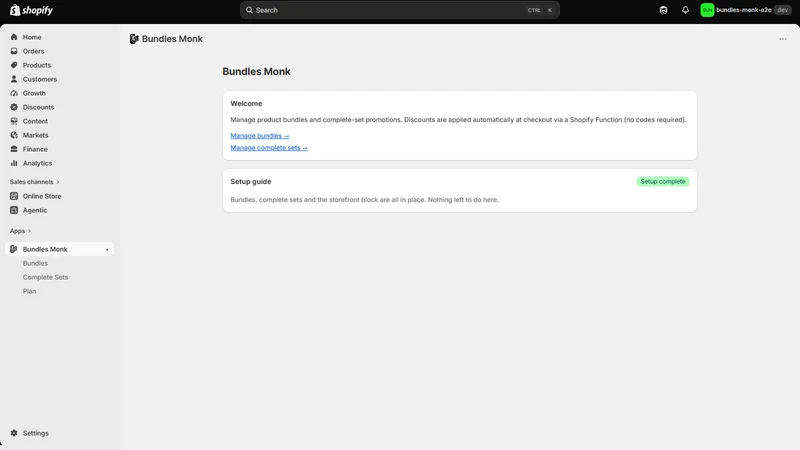Open Products section
The width and height of the screenshot is (800, 450).
pyautogui.click(x=37, y=65)
